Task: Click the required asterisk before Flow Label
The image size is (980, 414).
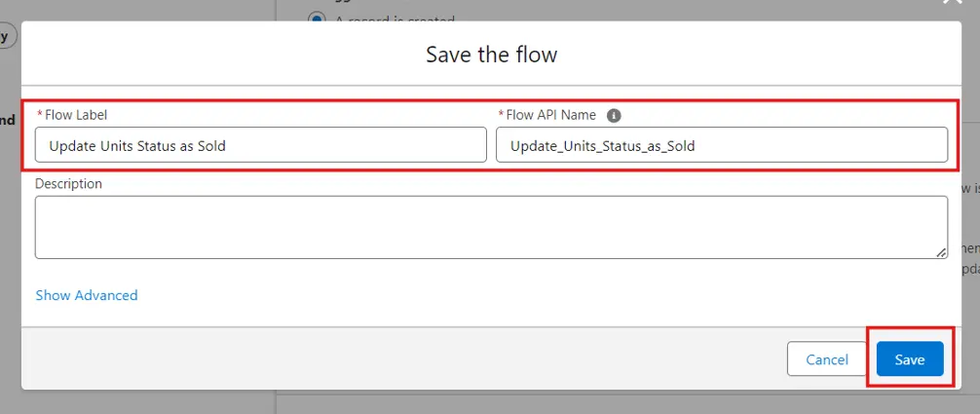Action: click(40, 116)
